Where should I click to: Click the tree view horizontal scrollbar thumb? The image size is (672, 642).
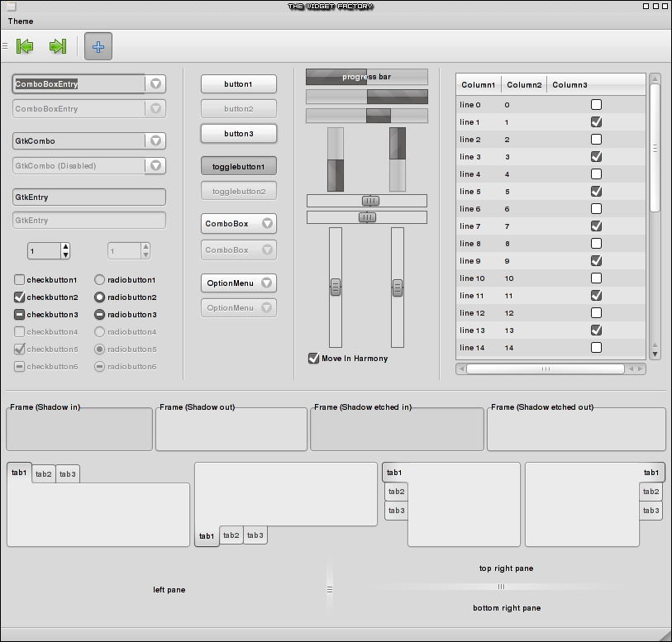(x=546, y=369)
